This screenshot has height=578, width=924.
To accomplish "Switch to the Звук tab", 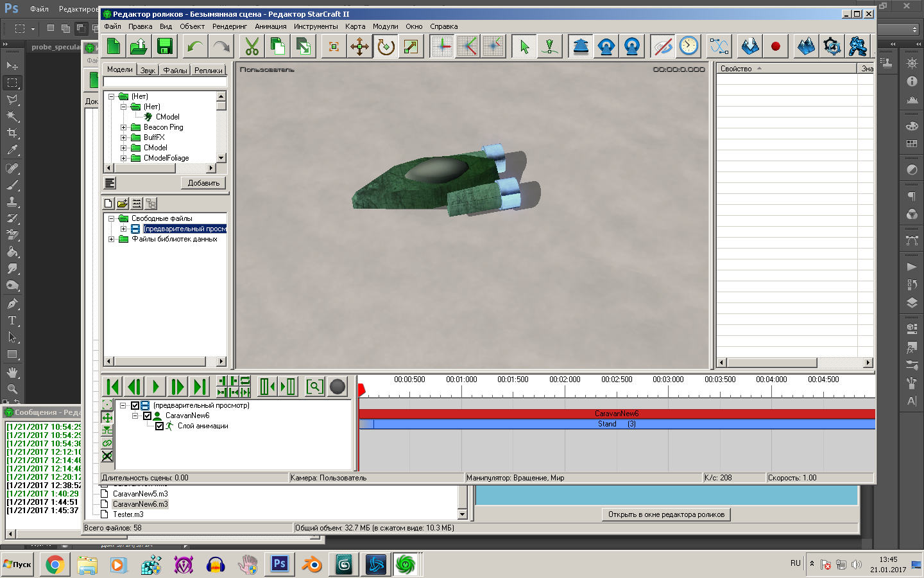I will click(x=148, y=70).
